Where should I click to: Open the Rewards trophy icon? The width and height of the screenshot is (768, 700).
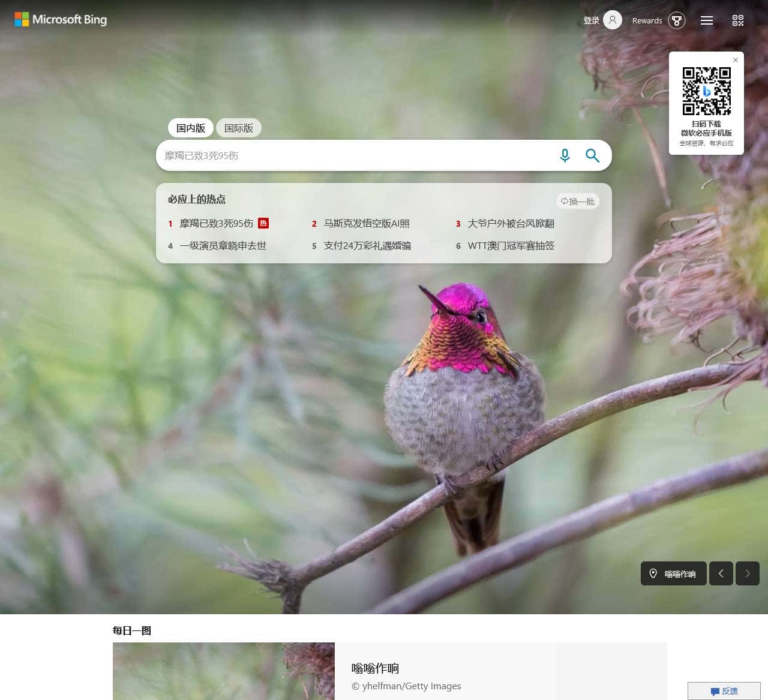(677, 20)
